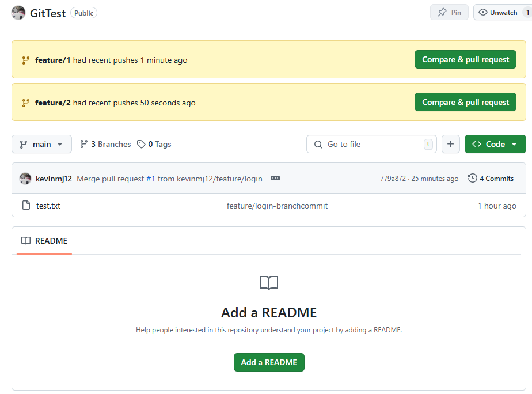Click the 't' shortcut key hint
This screenshot has width=532, height=394.
pyautogui.click(x=428, y=144)
